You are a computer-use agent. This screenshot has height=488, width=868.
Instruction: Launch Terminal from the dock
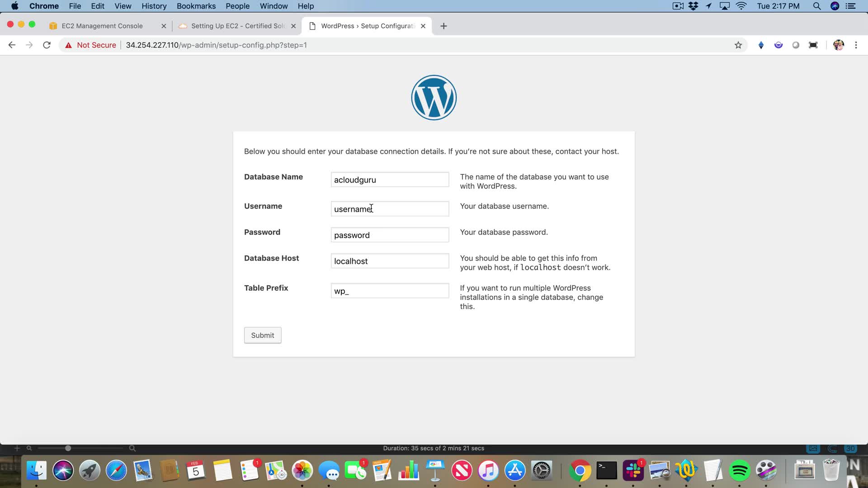pyautogui.click(x=606, y=471)
